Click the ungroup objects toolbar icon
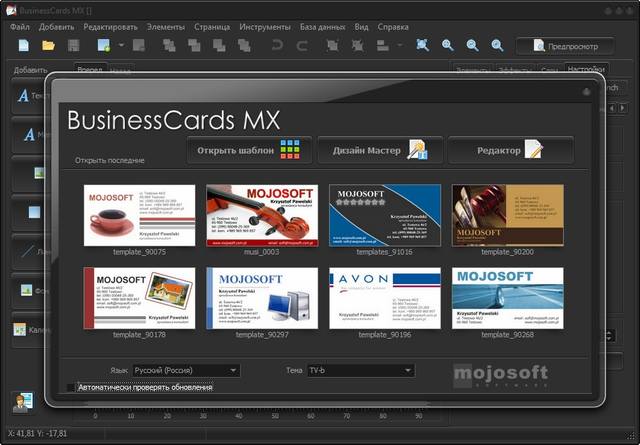The width and height of the screenshot is (640, 445). (x=358, y=45)
